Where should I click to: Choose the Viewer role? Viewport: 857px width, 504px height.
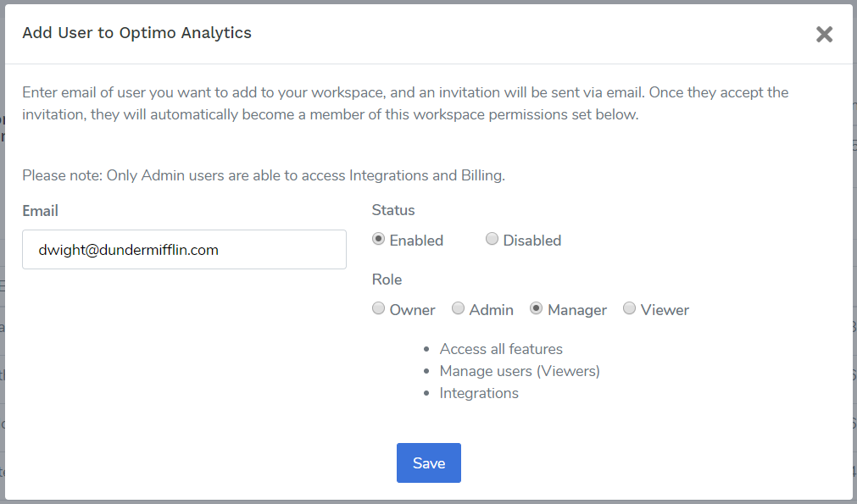(629, 308)
